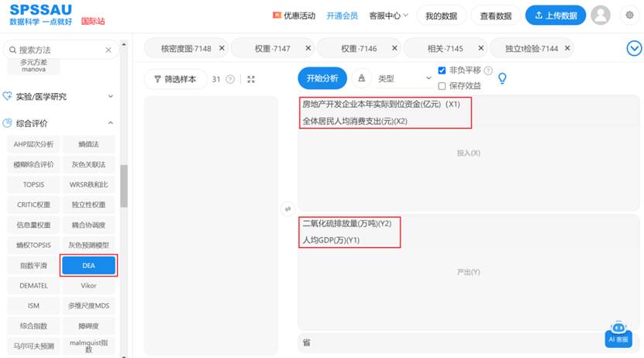Close the first 权重-7147 tab

308,48
